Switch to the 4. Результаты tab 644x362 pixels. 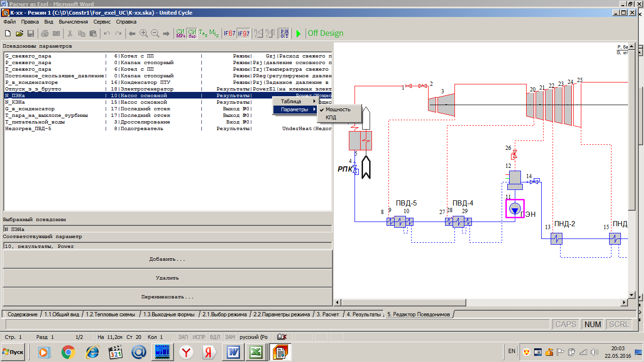point(363,314)
